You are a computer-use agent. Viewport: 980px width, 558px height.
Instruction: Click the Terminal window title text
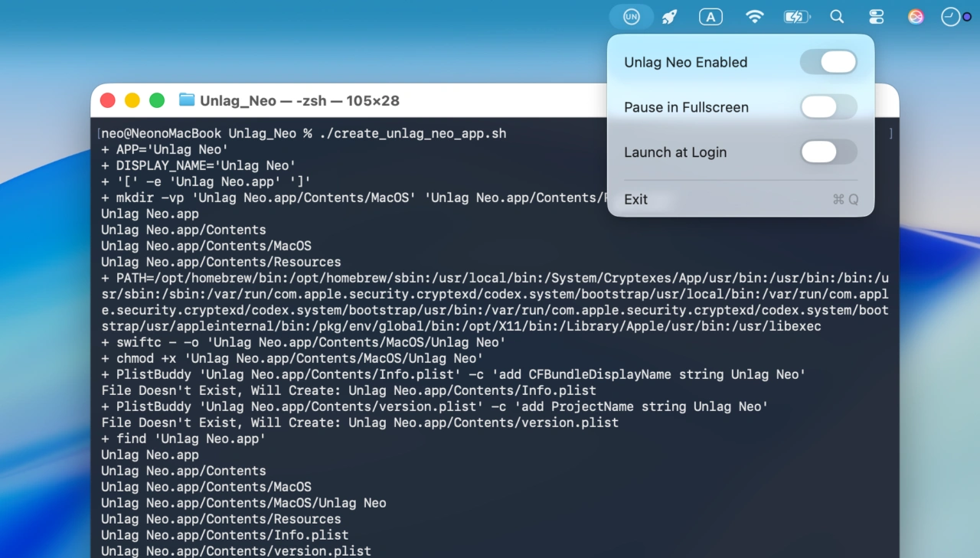tap(299, 100)
